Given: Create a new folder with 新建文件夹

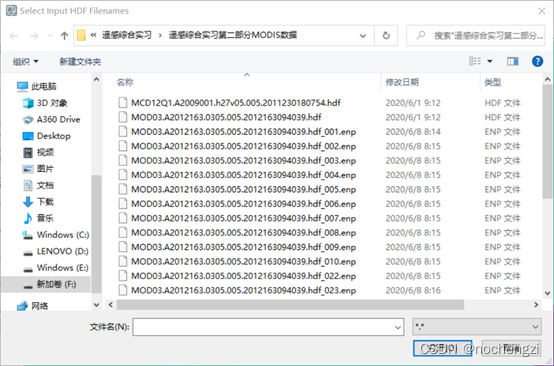Looking at the screenshot, I should pos(80,61).
